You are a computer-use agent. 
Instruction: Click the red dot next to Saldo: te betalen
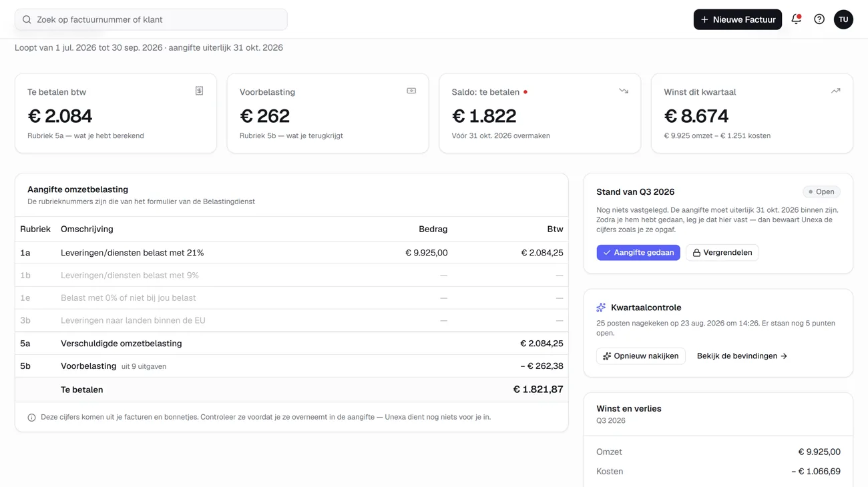click(525, 92)
